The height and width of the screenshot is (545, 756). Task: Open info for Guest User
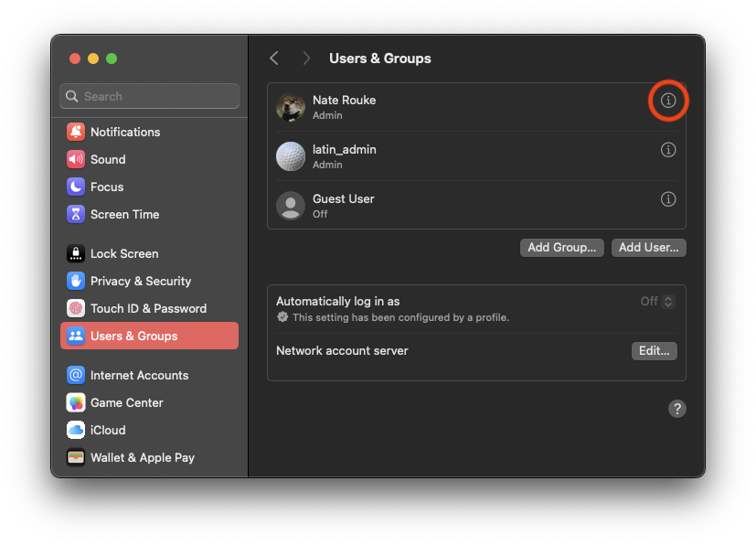point(667,199)
